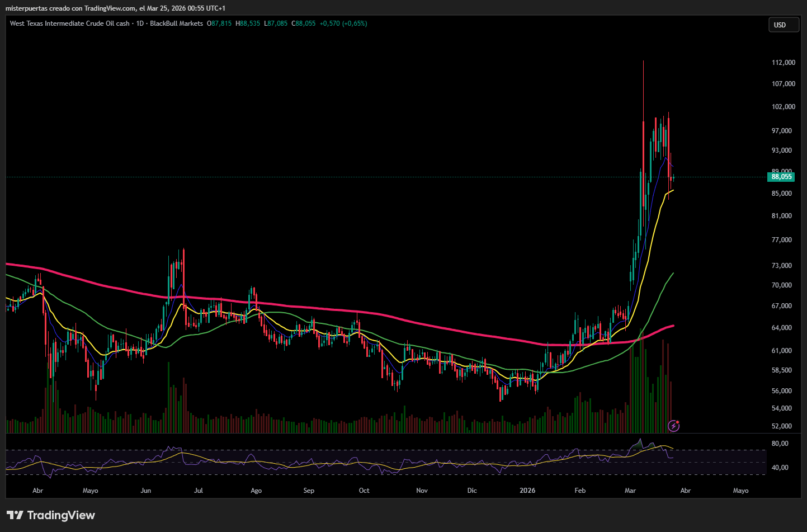The image size is (807, 532).
Task: Click the West Texas Intermediate Crude Oil title
Action: [69, 23]
